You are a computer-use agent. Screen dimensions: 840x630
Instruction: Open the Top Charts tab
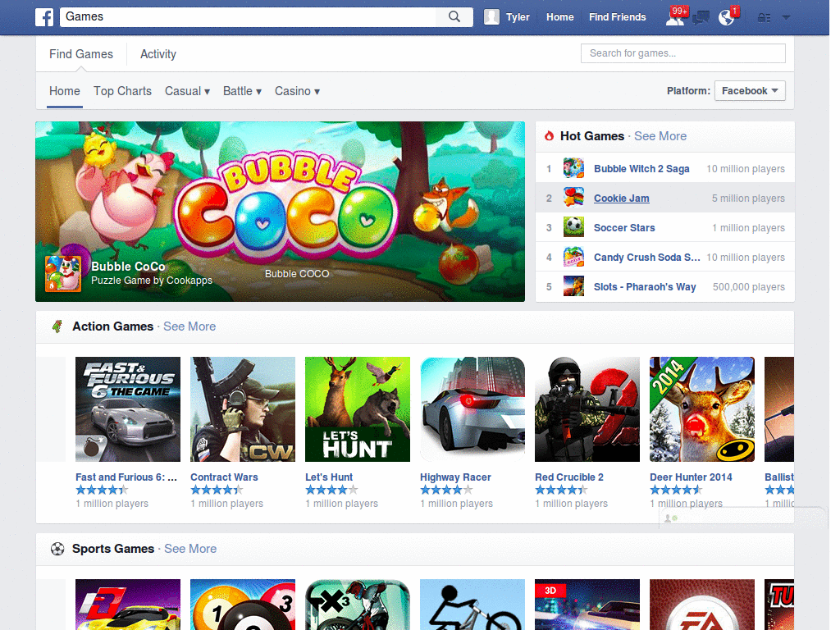click(123, 91)
